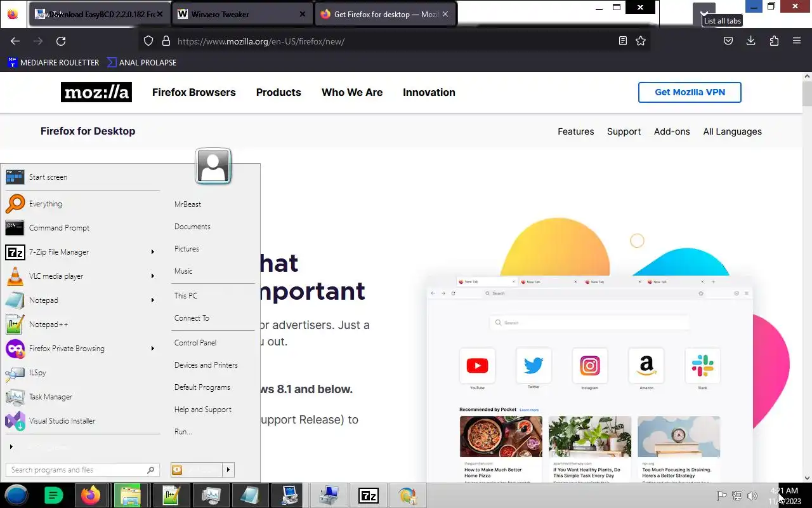
Task: Click the mozilla logo on the page
Action: [x=96, y=92]
